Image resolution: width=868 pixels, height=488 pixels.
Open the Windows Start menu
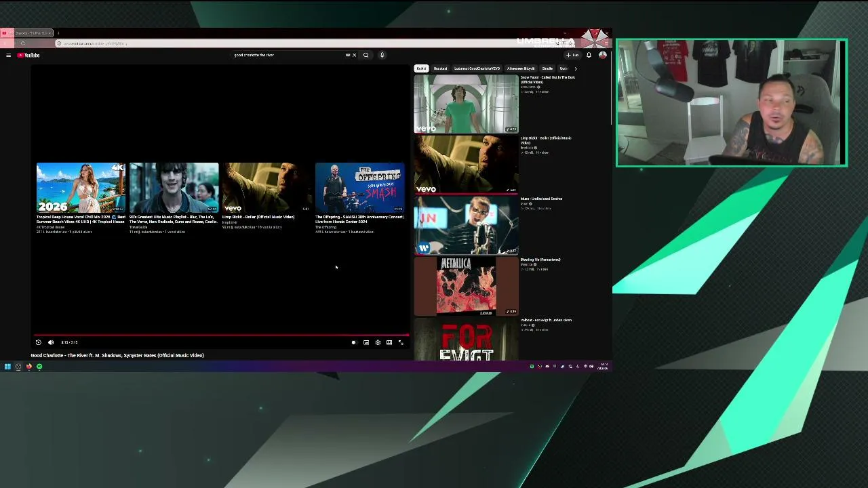pos(7,367)
